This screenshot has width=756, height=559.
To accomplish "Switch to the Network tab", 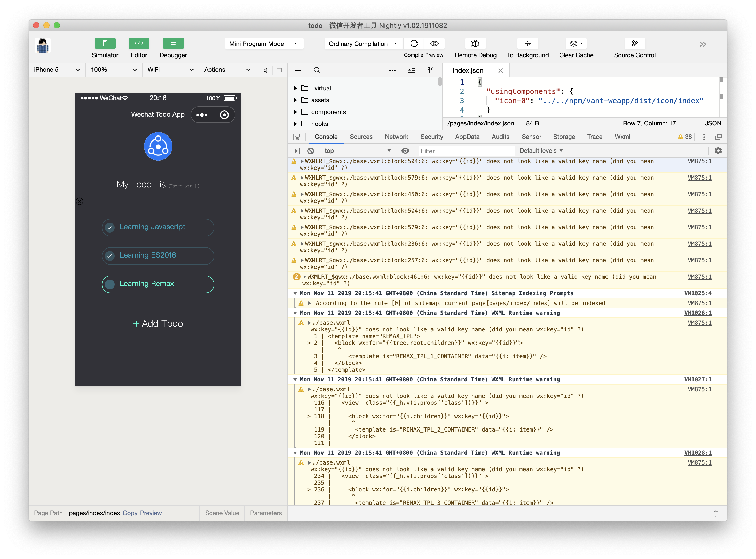I will [396, 137].
